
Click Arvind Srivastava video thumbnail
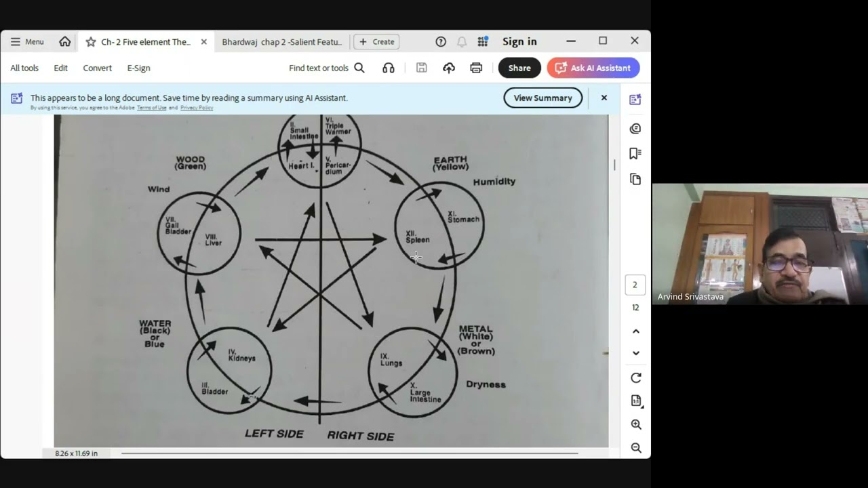[760, 243]
